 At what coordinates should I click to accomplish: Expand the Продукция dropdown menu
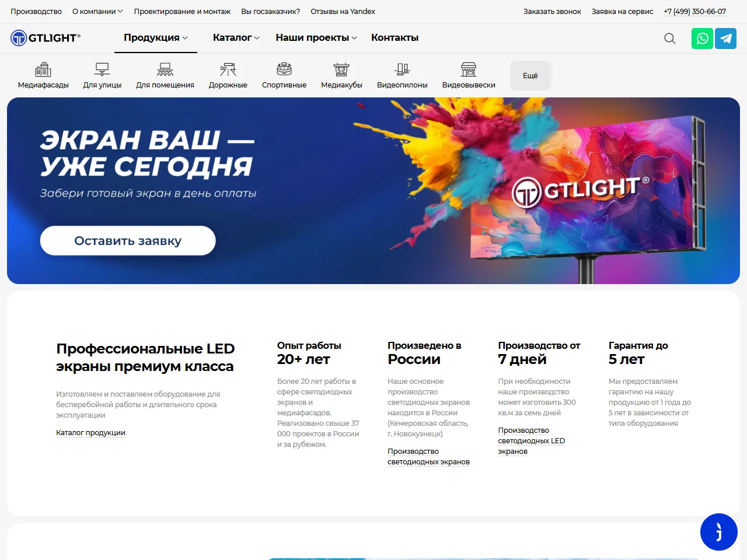[x=156, y=37]
